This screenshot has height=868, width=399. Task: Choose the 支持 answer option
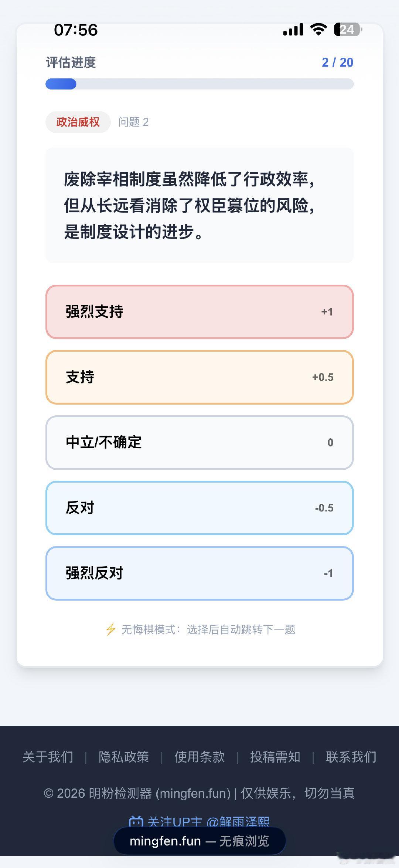click(199, 377)
